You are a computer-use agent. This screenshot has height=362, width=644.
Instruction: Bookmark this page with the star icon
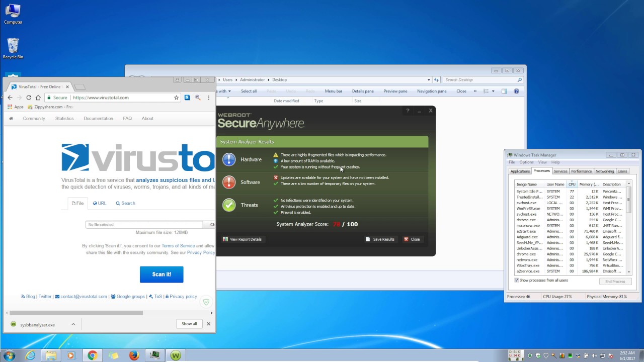(x=176, y=98)
